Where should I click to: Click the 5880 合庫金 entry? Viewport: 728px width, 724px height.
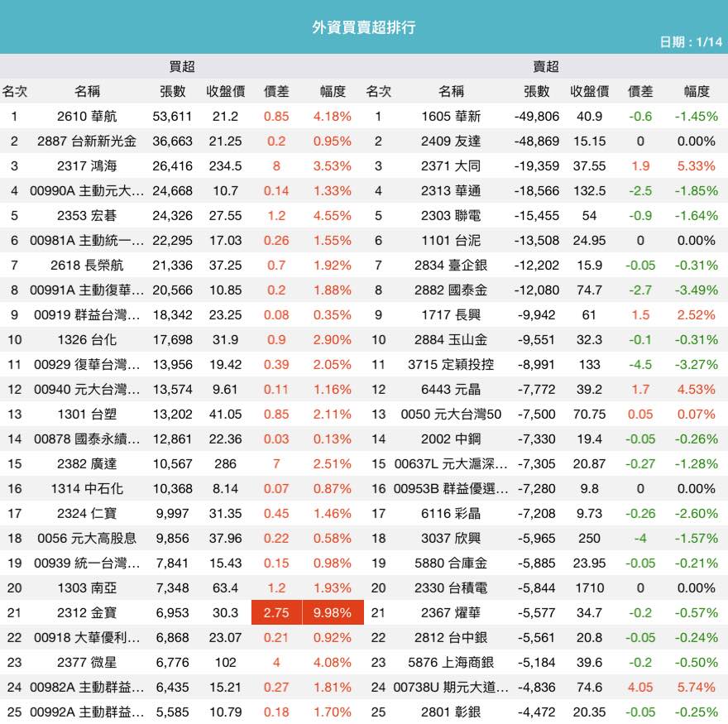tap(451, 563)
